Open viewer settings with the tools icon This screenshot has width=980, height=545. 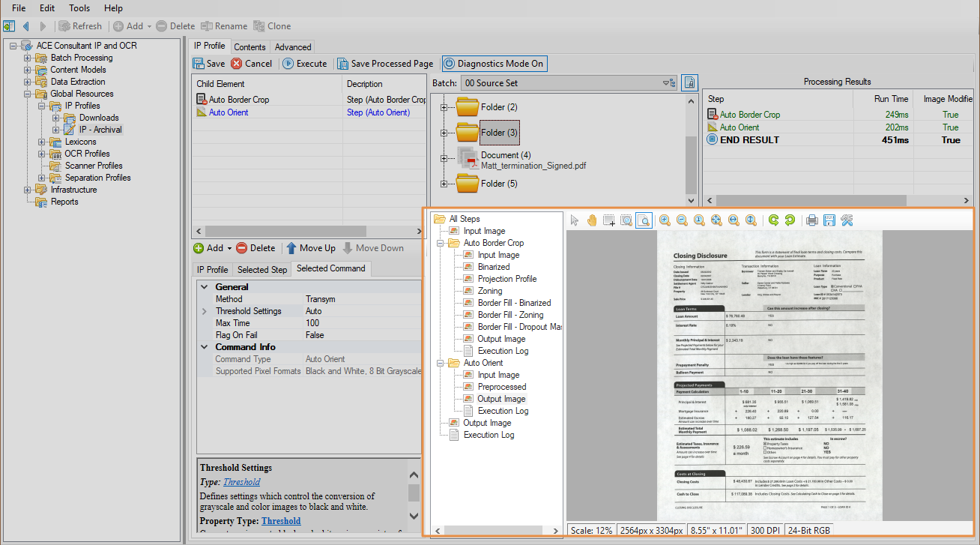point(847,220)
